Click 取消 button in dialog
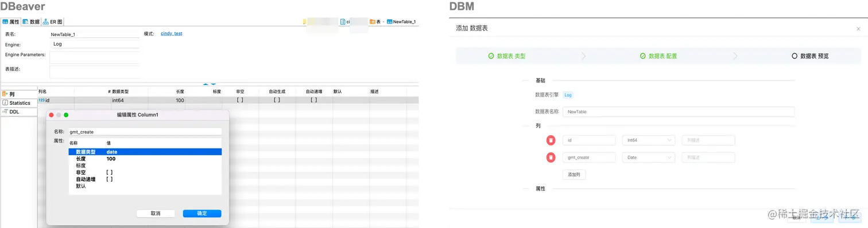Image resolution: width=868 pixels, height=228 pixels. (x=156, y=213)
